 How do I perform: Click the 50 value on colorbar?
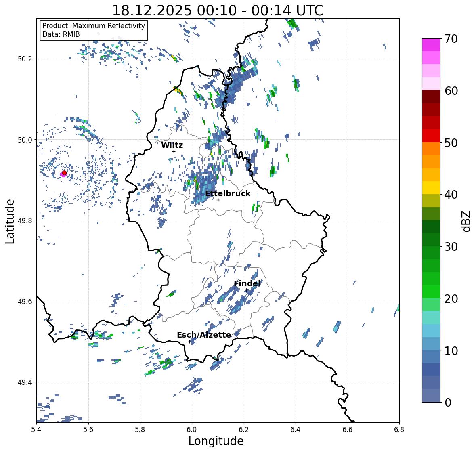coord(451,143)
